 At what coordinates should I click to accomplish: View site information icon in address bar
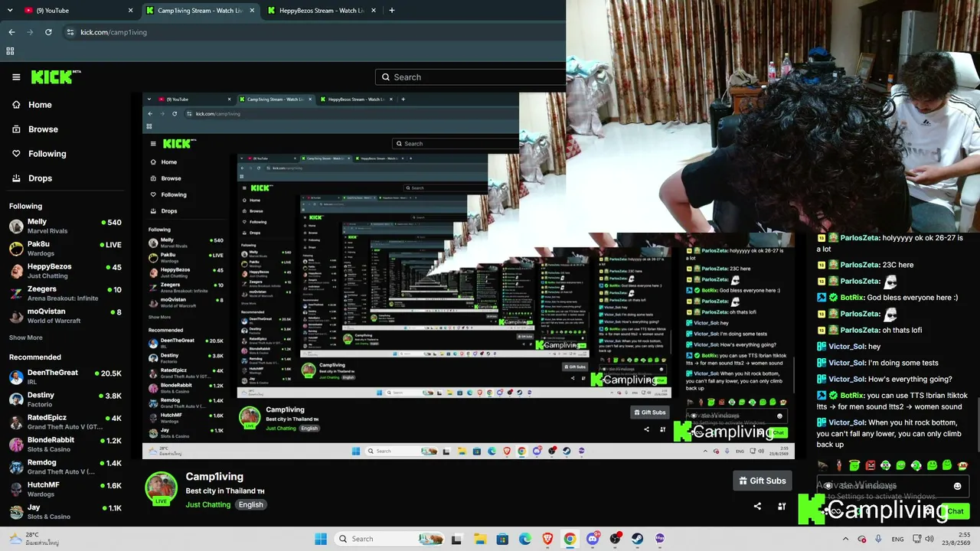pyautogui.click(x=70, y=32)
